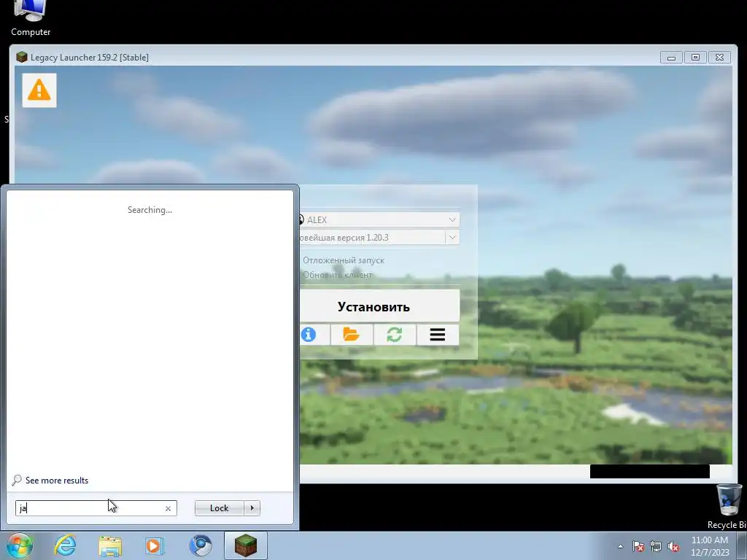Refresh versions with green arrows button
This screenshot has height=560, width=747.
point(395,335)
